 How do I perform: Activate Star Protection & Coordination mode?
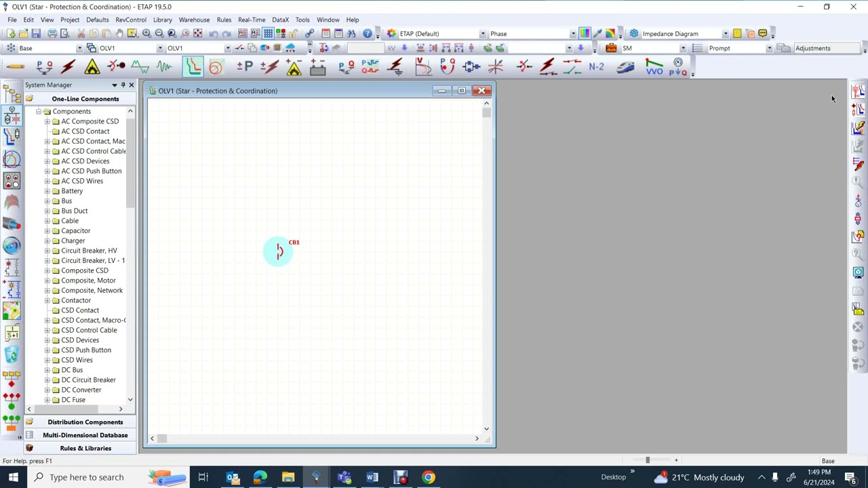[x=193, y=66]
